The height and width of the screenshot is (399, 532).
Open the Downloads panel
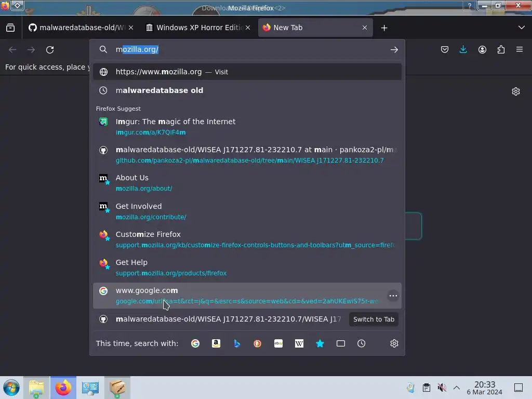point(463,49)
